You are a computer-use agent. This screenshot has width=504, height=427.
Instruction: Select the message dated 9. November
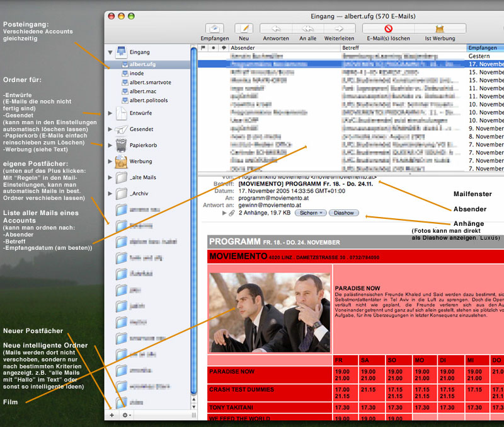[x=351, y=129]
